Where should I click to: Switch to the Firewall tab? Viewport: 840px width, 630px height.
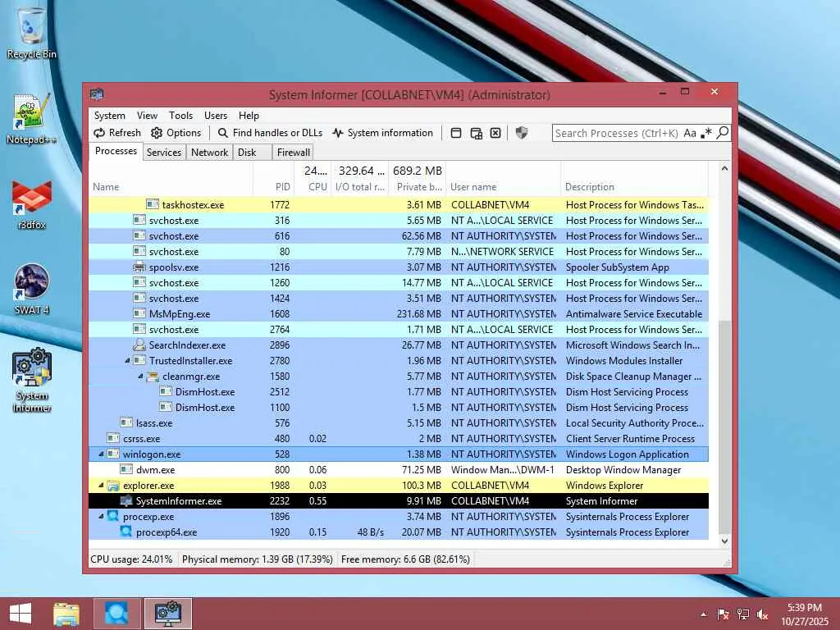293,152
